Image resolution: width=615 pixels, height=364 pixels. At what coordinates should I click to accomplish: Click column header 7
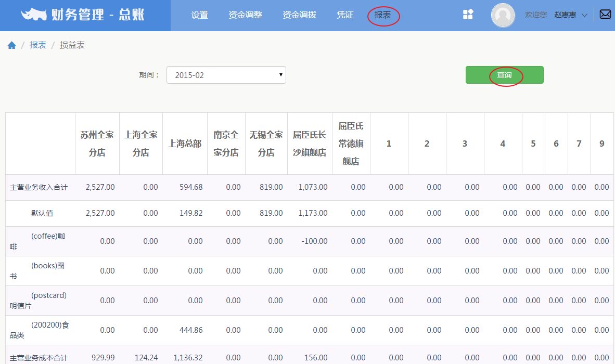[x=579, y=144]
